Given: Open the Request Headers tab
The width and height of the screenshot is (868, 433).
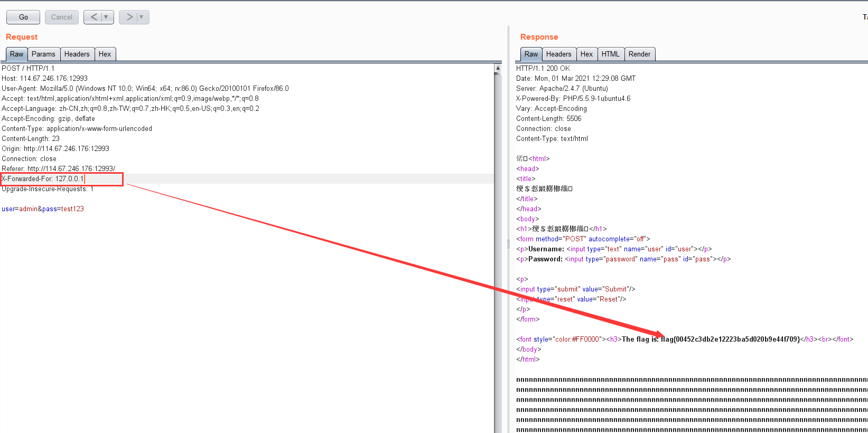Looking at the screenshot, I should point(77,54).
